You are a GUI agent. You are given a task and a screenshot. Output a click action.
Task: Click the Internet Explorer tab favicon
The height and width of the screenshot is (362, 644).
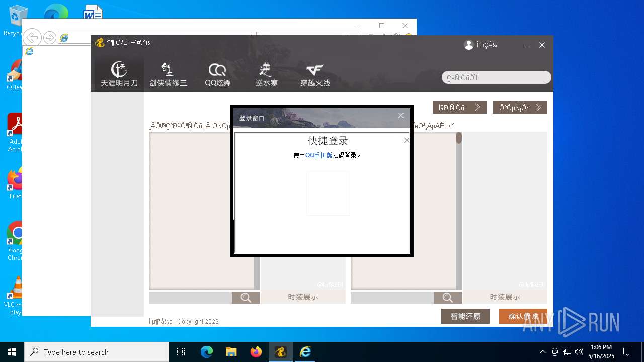tap(29, 51)
